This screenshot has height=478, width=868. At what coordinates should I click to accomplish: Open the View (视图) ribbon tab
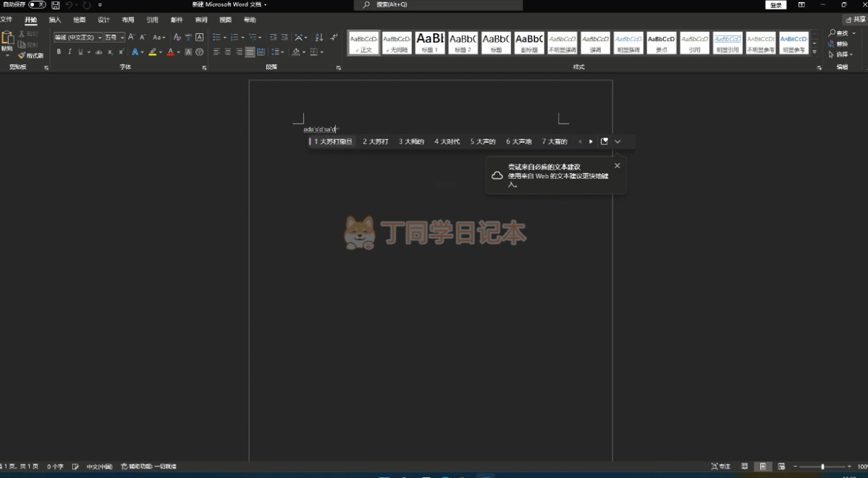pyautogui.click(x=225, y=20)
